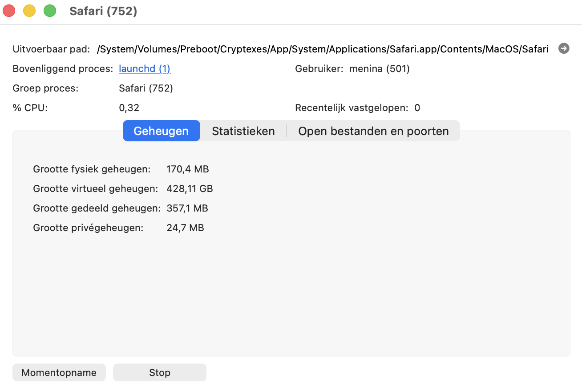
Task: Open the Open bestanden en poorten tab
Action: 373,131
